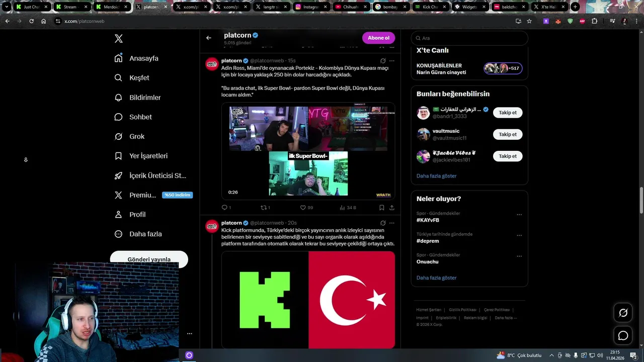The width and height of the screenshot is (644, 362).
Task: Open floating messages chat button
Action: click(623, 335)
